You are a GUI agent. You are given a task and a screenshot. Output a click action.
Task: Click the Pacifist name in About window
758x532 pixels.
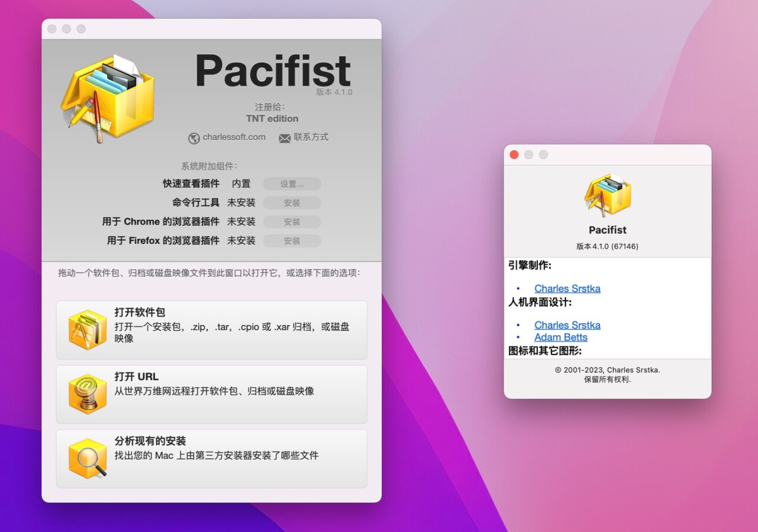(608, 230)
